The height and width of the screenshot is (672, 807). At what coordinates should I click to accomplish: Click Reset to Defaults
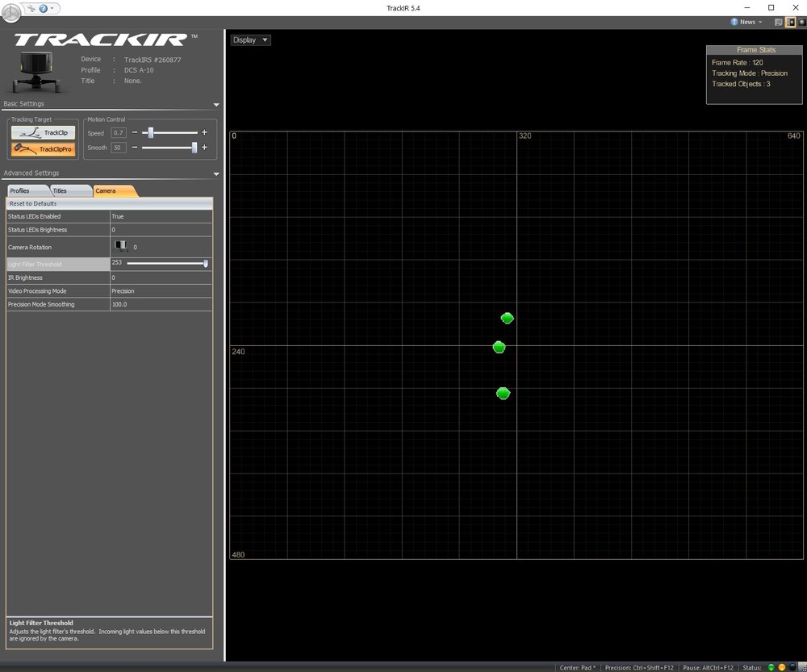point(109,204)
